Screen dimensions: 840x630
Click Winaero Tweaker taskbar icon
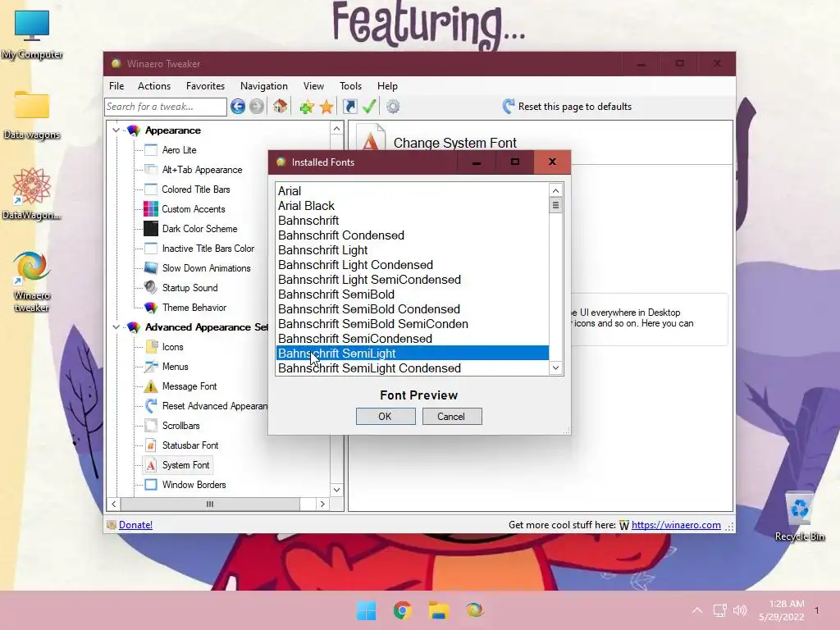coord(474,609)
